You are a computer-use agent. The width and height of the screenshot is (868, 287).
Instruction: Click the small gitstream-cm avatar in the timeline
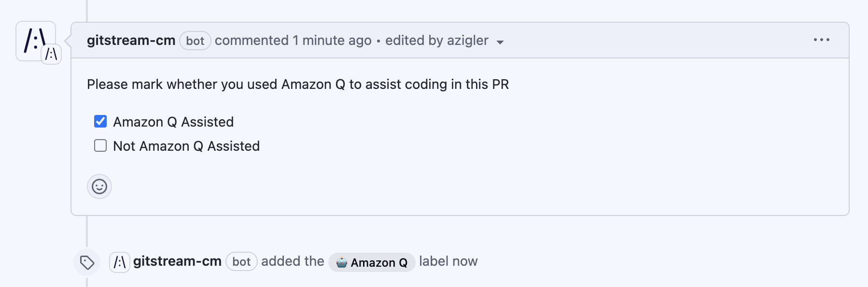(x=119, y=261)
